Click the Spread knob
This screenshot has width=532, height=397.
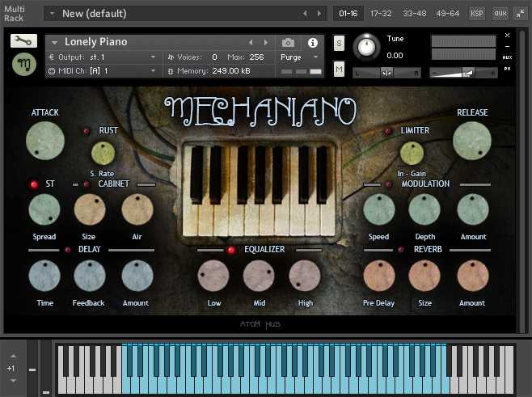tap(44, 209)
